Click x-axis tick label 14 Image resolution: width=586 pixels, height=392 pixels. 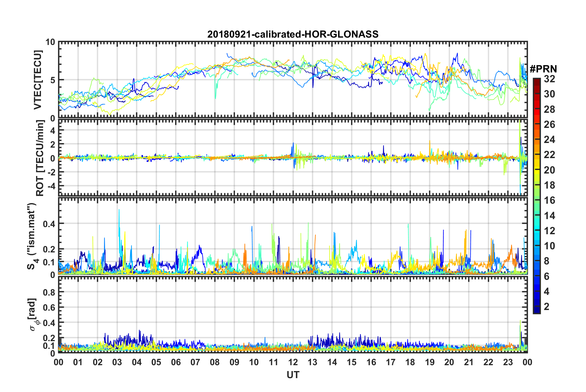332,362
